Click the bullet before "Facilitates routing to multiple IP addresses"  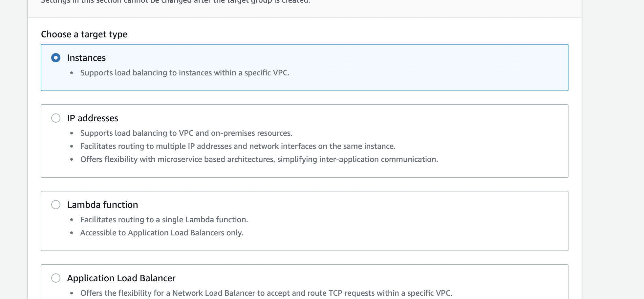pyautogui.click(x=72, y=147)
